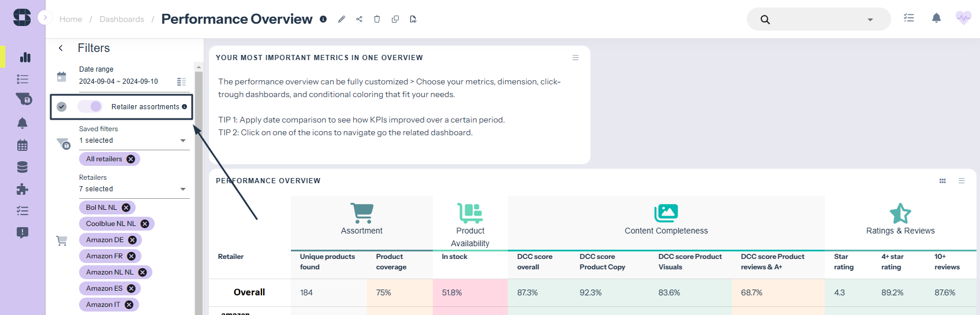This screenshot has height=315, width=980.
Task: Click the edit dashboard pencil icon
Action: point(342,19)
